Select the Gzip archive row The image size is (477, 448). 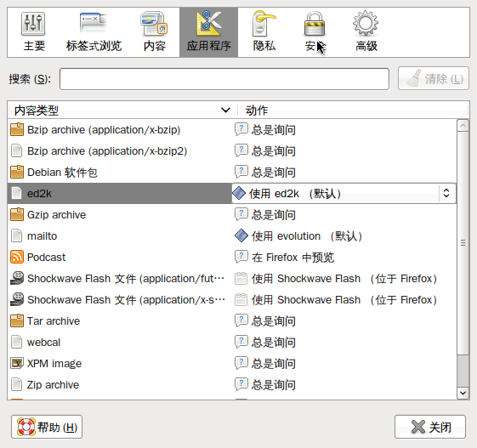click(x=232, y=215)
